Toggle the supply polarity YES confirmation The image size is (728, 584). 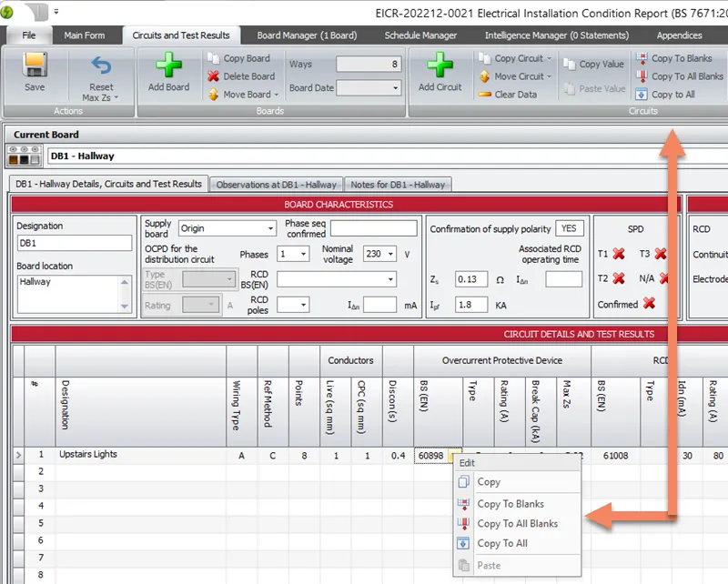click(569, 229)
